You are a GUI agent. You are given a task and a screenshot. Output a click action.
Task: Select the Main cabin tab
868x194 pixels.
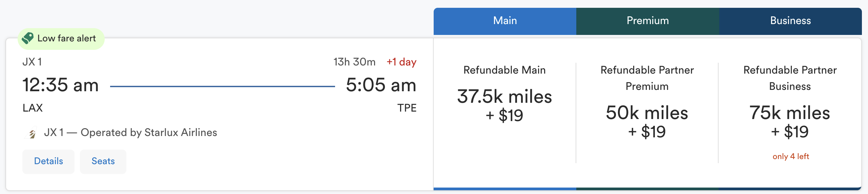point(505,21)
